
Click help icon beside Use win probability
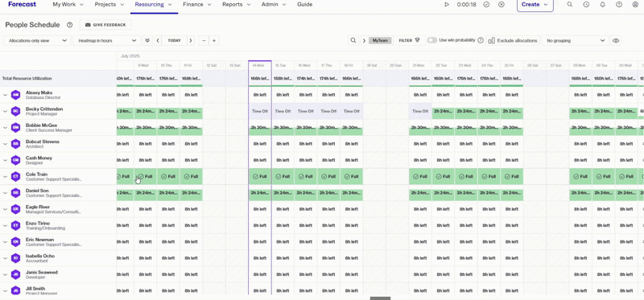tap(481, 40)
